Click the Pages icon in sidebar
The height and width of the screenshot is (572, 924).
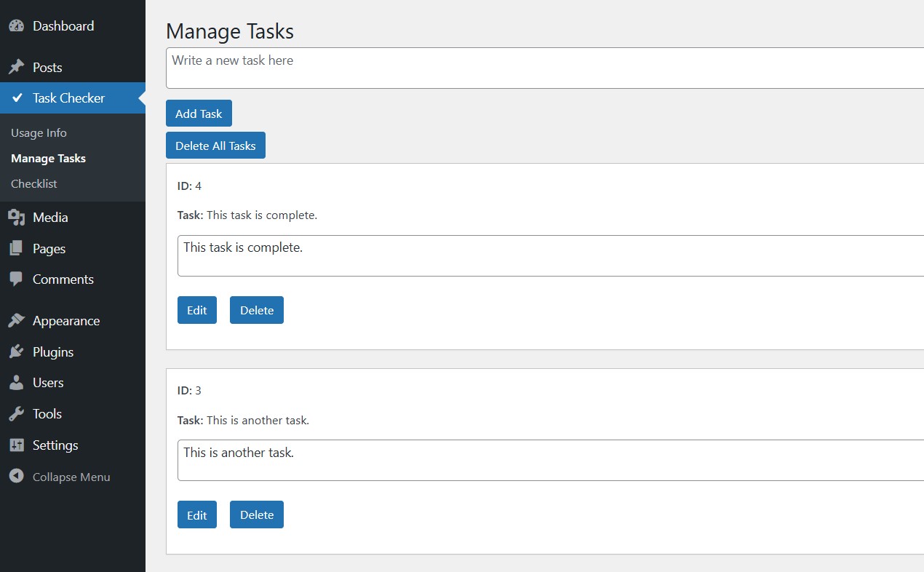coord(16,249)
